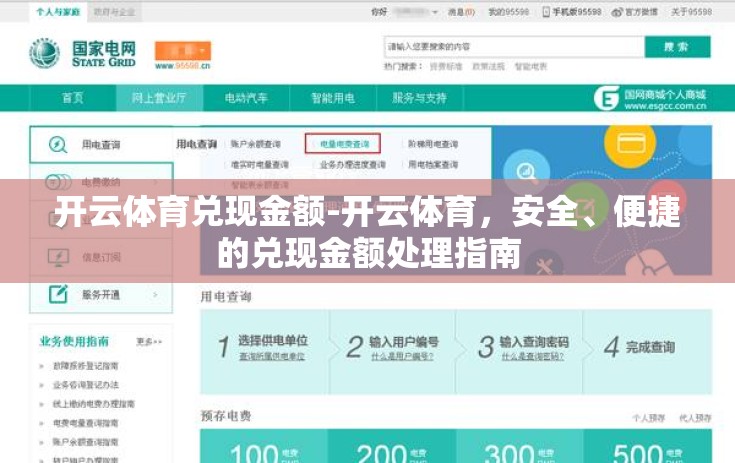
Task: Click 更多>> beside 业务使用指南
Action: tap(149, 342)
